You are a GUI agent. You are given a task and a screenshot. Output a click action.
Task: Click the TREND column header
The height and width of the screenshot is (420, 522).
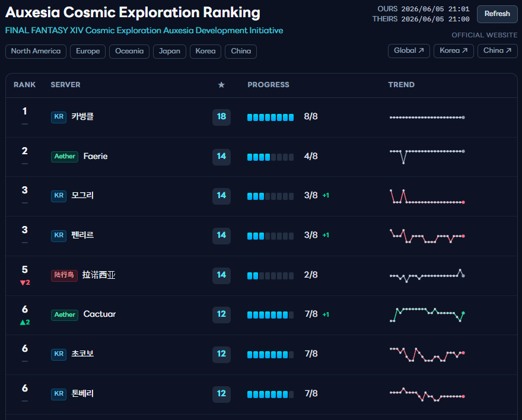pos(402,85)
